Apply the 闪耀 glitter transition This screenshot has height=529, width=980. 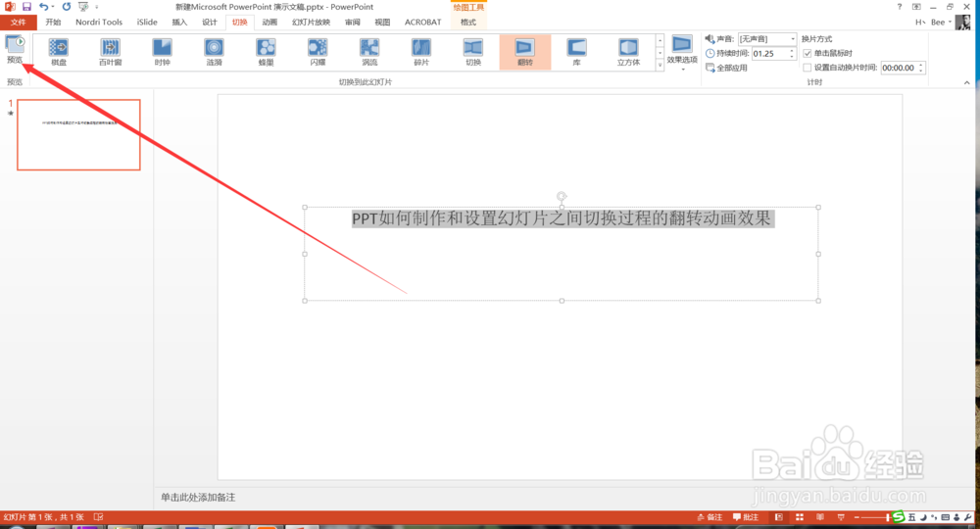(x=318, y=51)
